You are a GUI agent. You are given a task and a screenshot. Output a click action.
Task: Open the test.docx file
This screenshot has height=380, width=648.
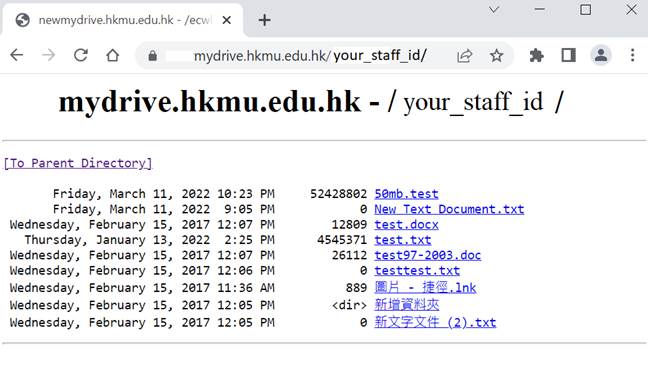click(406, 224)
